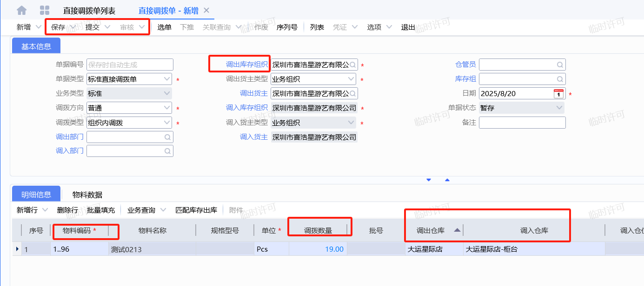Click the 保存 button
Image resolution: width=644 pixels, height=286 pixels.
(x=58, y=27)
